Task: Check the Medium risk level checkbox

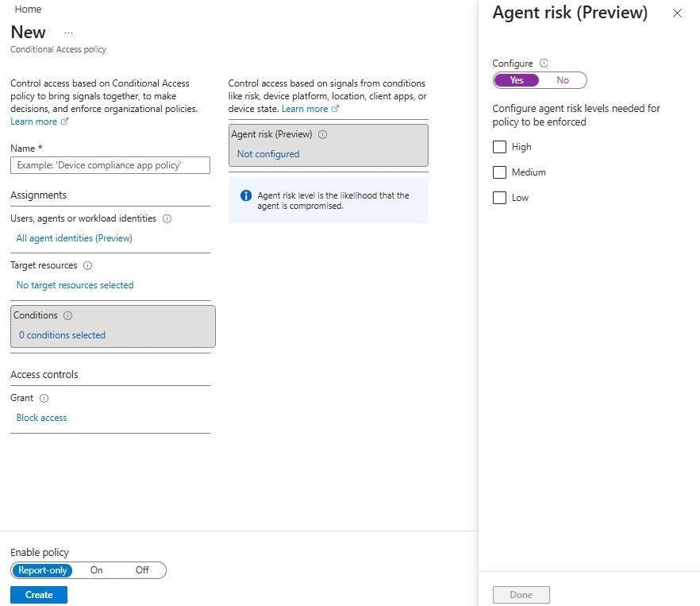Action: click(x=499, y=172)
